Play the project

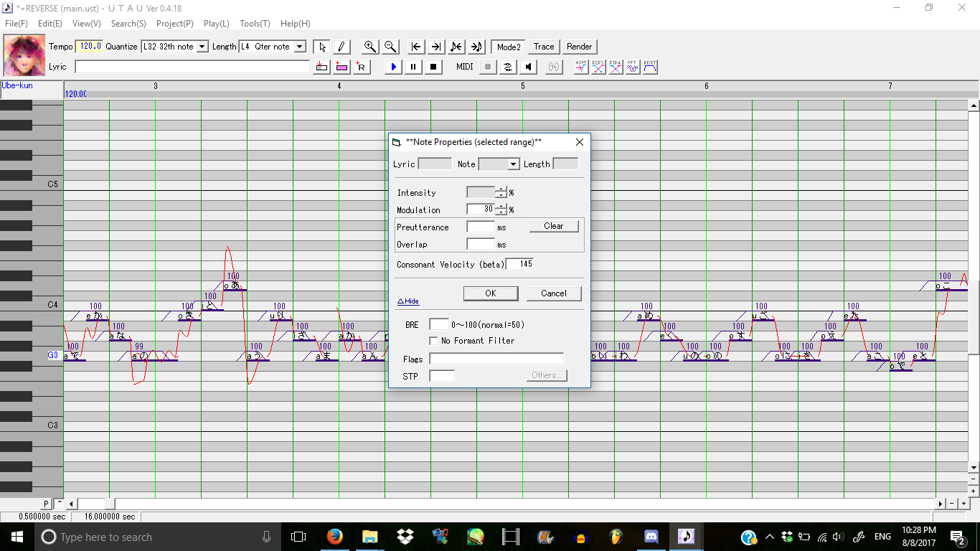click(393, 67)
